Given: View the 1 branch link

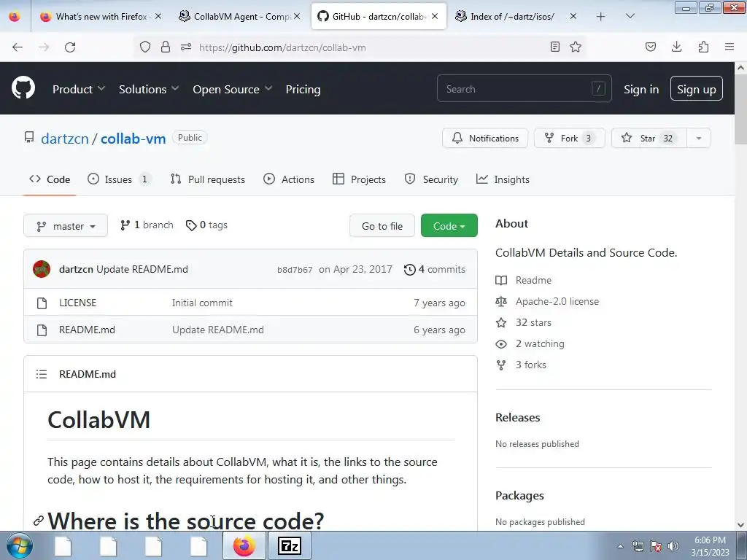Looking at the screenshot, I should (147, 225).
